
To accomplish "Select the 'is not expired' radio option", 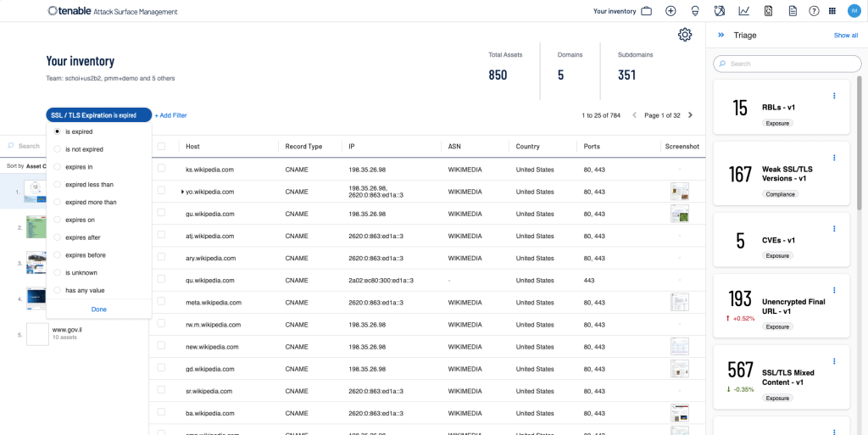I will (57, 149).
